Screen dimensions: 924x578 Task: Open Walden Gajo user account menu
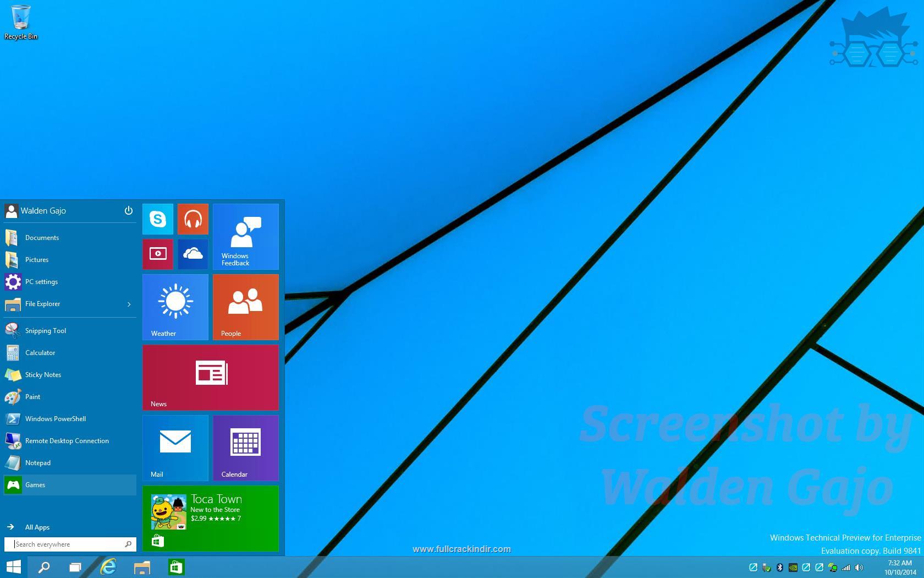tap(35, 210)
